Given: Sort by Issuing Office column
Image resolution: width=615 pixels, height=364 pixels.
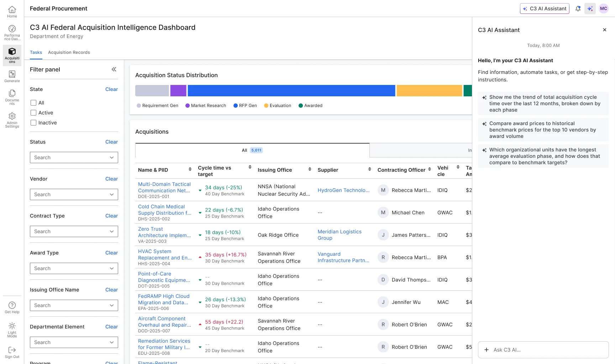Looking at the screenshot, I should pyautogui.click(x=310, y=170).
